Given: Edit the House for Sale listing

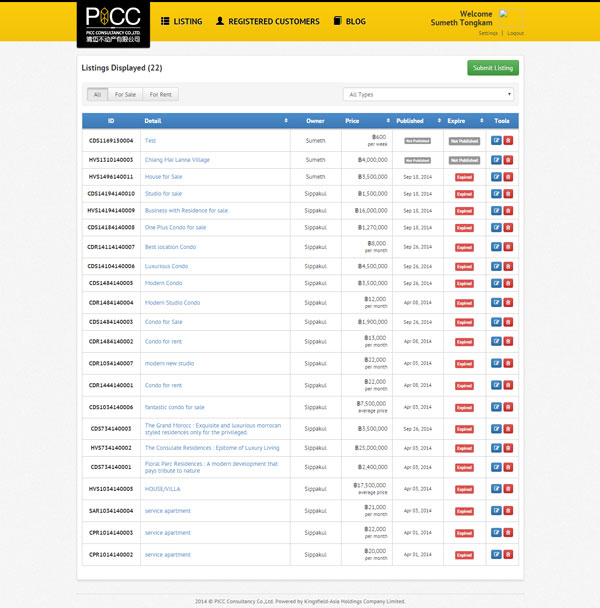Looking at the screenshot, I should 496,177.
